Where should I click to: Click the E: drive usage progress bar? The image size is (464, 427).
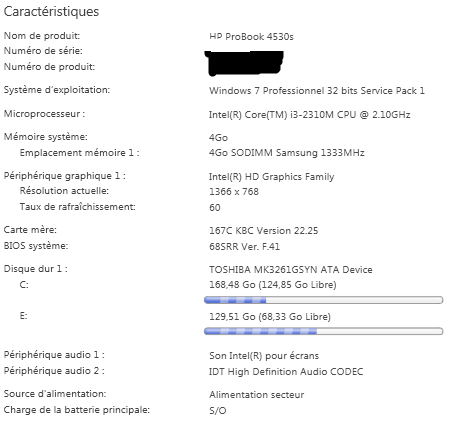click(x=323, y=331)
